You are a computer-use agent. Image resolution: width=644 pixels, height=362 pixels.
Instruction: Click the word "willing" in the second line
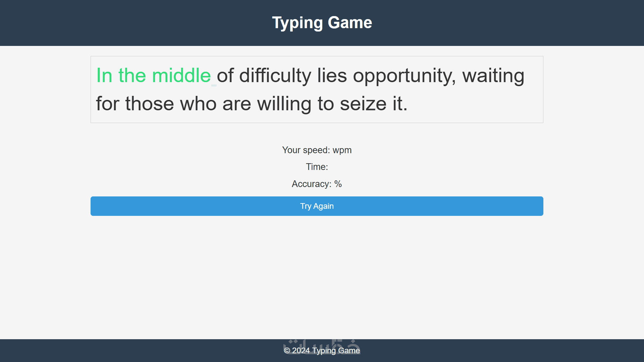(x=284, y=104)
